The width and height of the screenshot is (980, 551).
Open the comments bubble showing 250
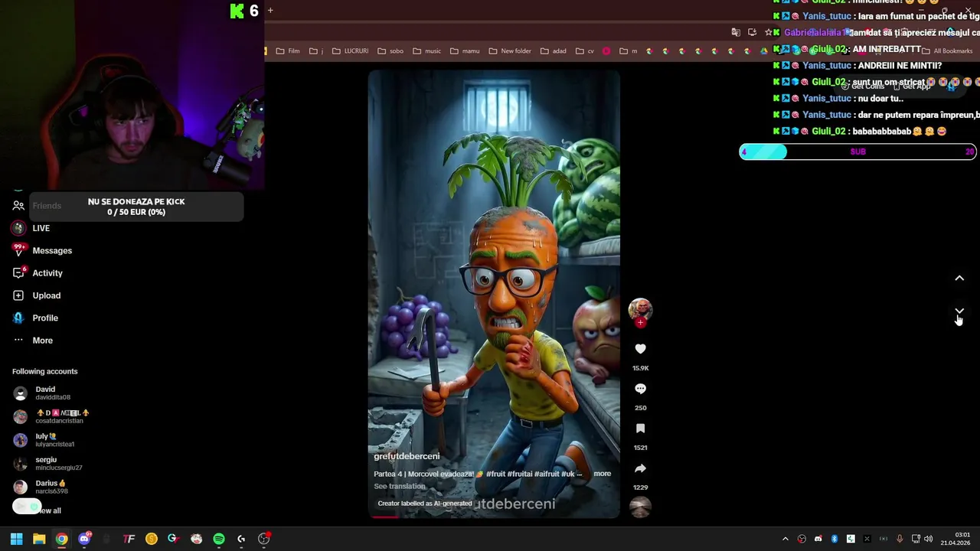click(x=640, y=389)
